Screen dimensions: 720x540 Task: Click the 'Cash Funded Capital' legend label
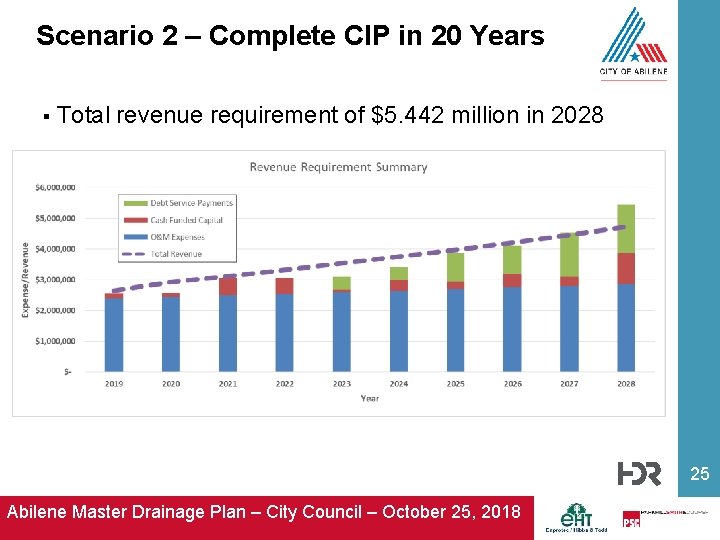[186, 220]
